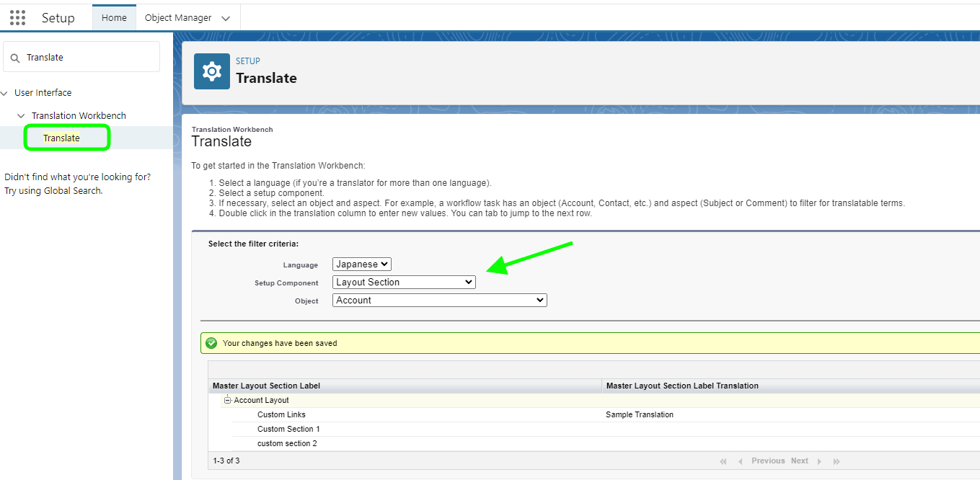Open the Setup Component dropdown showing Layout Section
Viewport: 980px width, 480px height.
(x=403, y=282)
